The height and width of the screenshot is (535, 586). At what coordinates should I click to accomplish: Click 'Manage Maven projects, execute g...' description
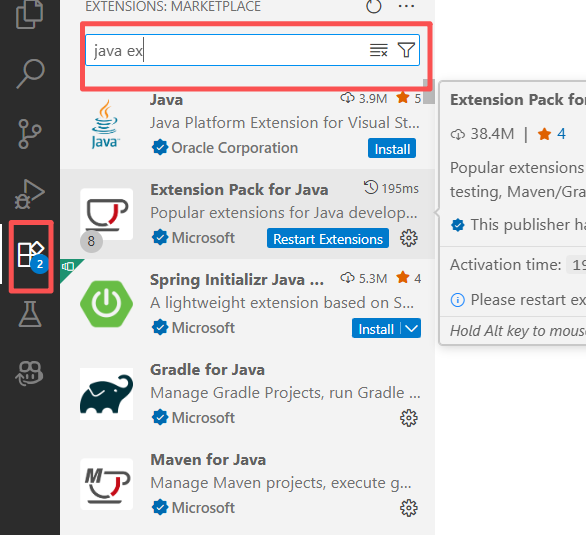[281, 483]
